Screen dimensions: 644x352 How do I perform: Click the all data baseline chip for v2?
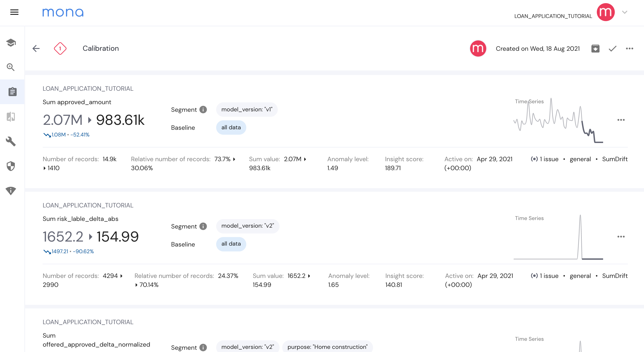coord(231,244)
